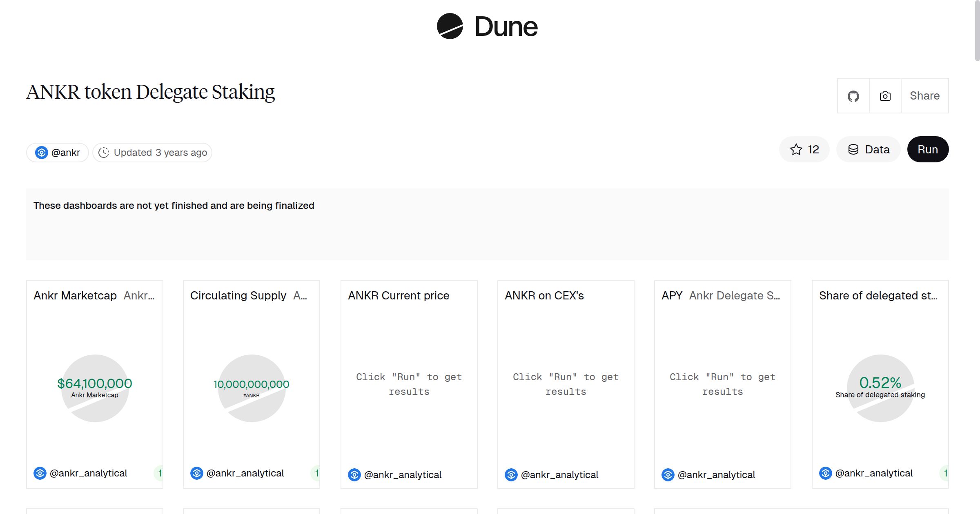Click the green star count on Ankr Marketcap card

(161, 474)
